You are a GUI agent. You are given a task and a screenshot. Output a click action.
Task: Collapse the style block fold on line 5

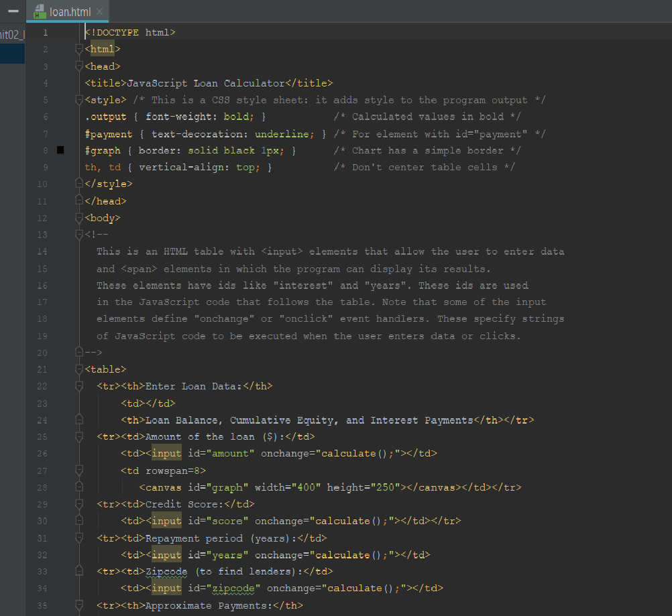click(x=78, y=98)
